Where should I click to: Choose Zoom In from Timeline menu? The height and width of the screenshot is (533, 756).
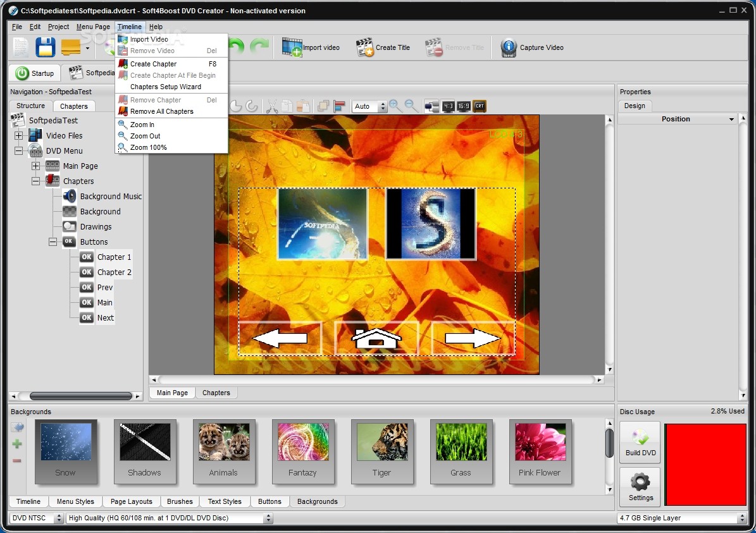click(171, 125)
